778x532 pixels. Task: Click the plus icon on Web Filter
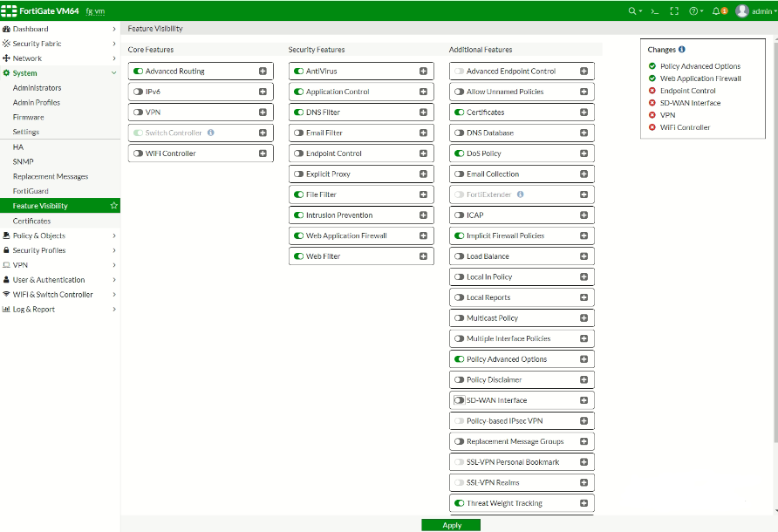(x=423, y=256)
